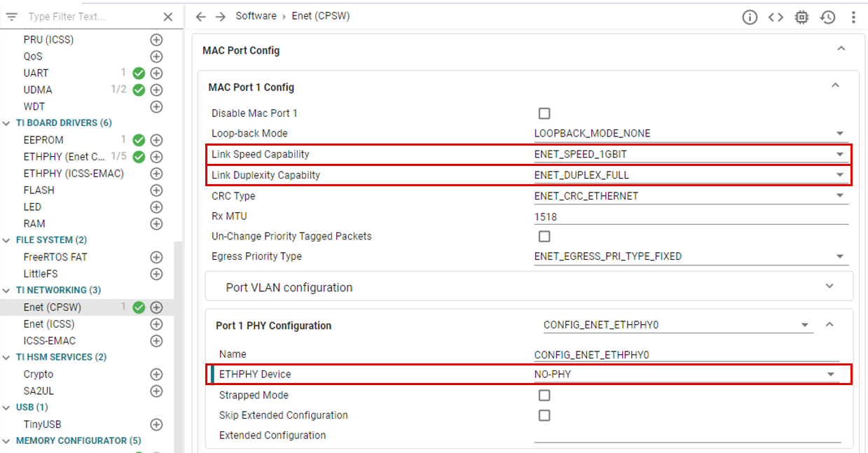Image resolution: width=868 pixels, height=453 pixels.
Task: Click the filter icon beside Type Filter Text
Action: pos(11,17)
